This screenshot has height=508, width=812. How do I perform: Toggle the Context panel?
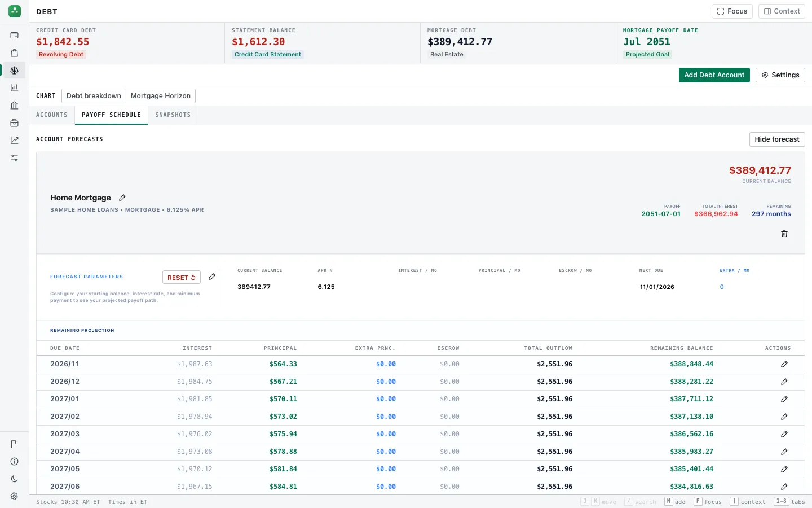click(782, 11)
